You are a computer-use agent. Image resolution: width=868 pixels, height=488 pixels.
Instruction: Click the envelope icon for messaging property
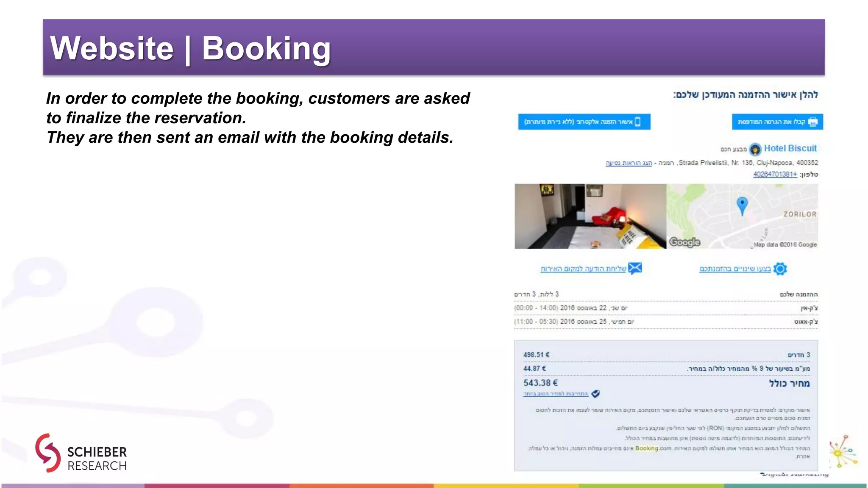635,268
